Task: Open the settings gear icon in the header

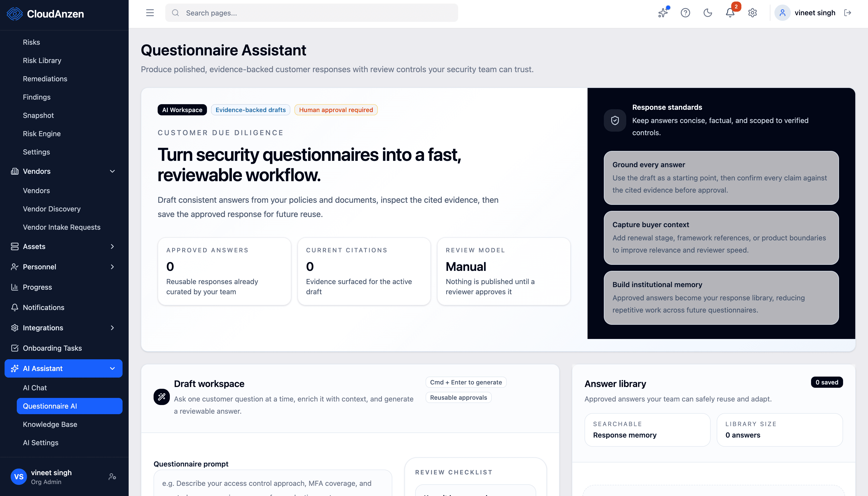Action: coord(753,13)
